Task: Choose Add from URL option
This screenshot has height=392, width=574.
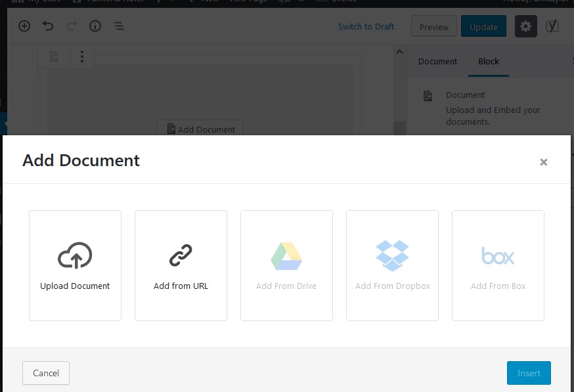Action: click(181, 265)
